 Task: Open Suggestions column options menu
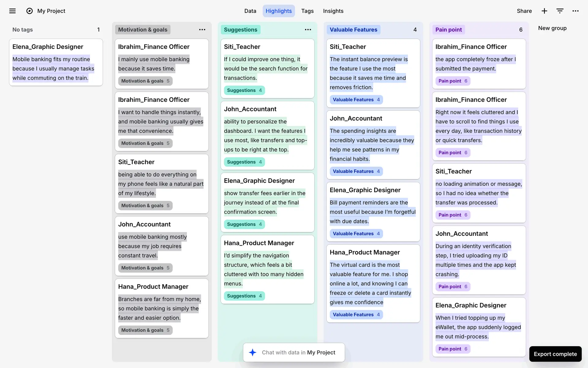308,30
